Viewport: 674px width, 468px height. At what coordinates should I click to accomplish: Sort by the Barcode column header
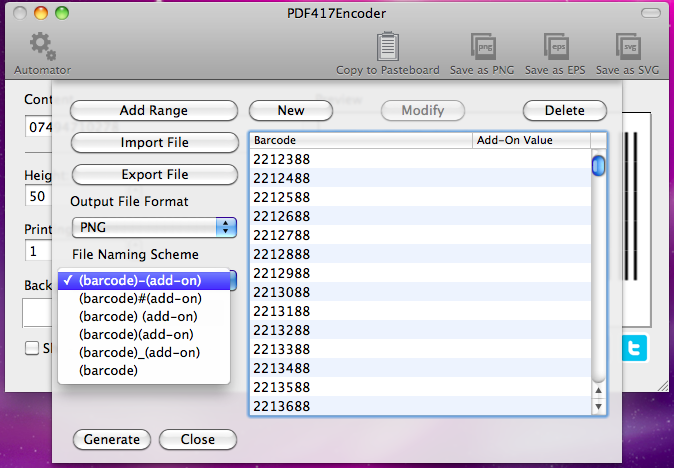(x=361, y=140)
